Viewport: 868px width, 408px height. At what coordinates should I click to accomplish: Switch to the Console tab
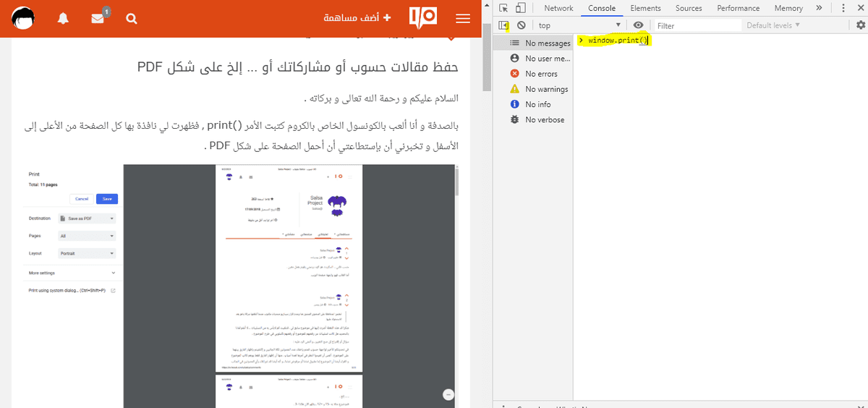point(602,8)
